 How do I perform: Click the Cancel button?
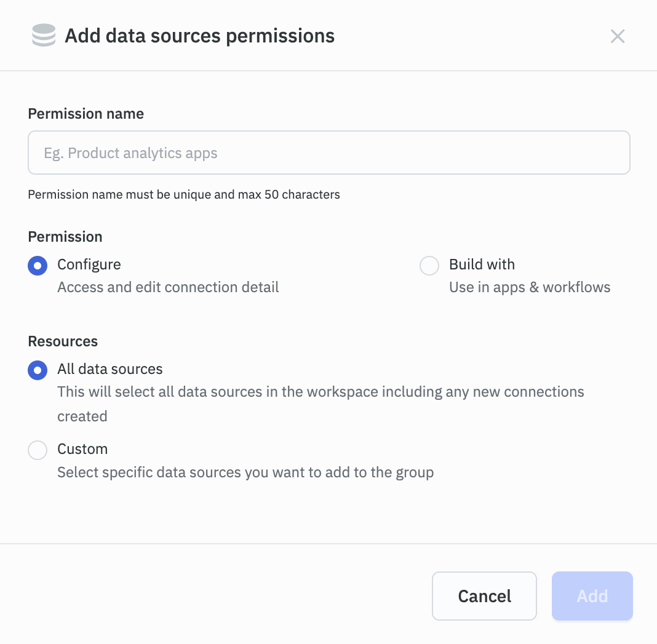pos(484,595)
